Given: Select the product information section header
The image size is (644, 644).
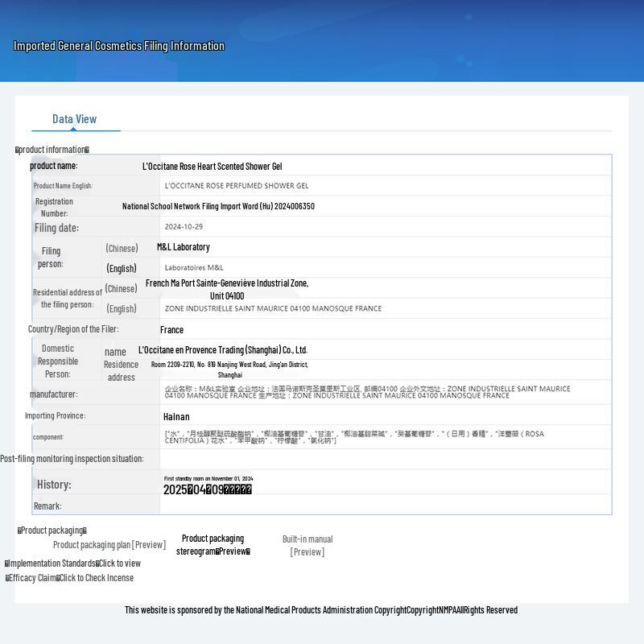Looking at the screenshot, I should coord(52,150).
